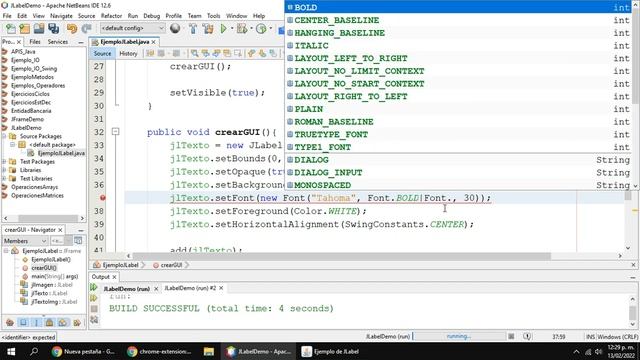Switch to Ejemplo de JLabel taskbar window
The width and height of the screenshot is (640, 360).
(x=330, y=351)
